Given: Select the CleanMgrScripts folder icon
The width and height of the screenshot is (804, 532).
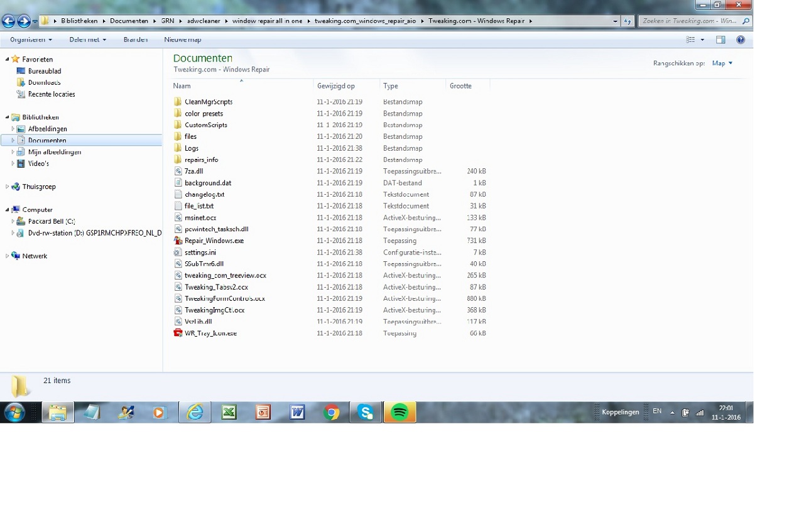Looking at the screenshot, I should (178, 102).
